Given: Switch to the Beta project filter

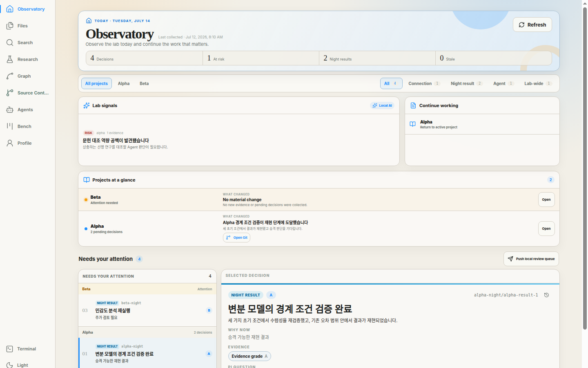Looking at the screenshot, I should 144,83.
